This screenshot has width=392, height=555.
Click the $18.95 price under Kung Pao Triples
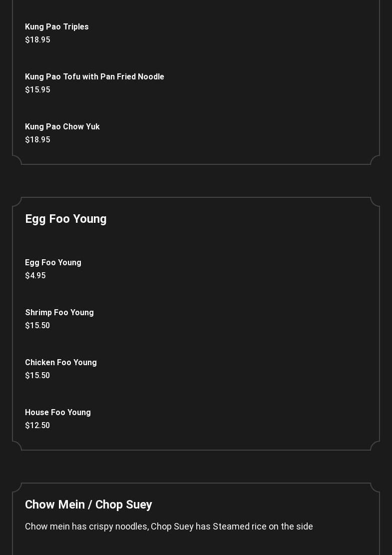37,39
